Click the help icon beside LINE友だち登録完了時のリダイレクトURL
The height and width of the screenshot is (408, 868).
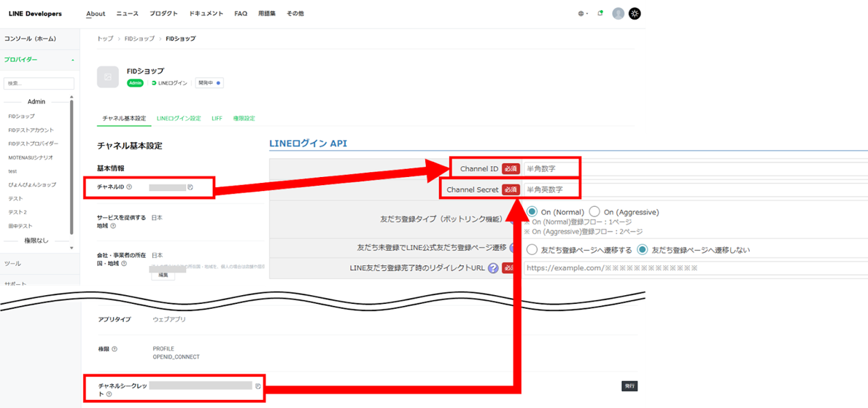point(493,267)
